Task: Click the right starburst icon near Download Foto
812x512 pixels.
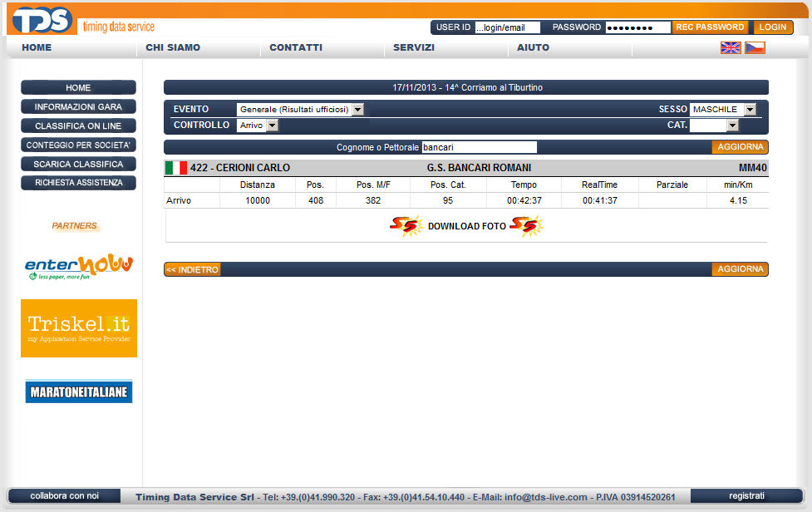Action: coord(526,226)
